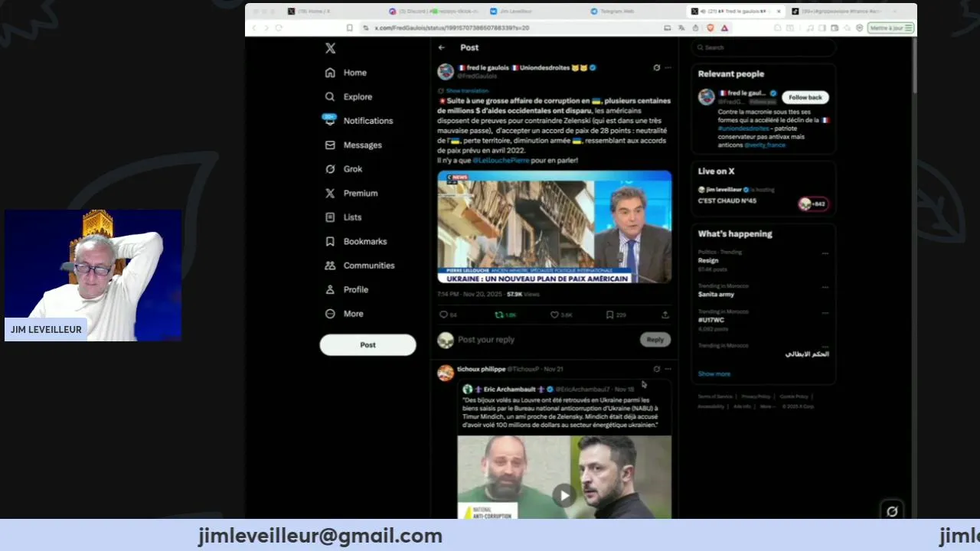Open Profile in the sidebar
Image resolution: width=980 pixels, height=551 pixels.
[346, 290]
